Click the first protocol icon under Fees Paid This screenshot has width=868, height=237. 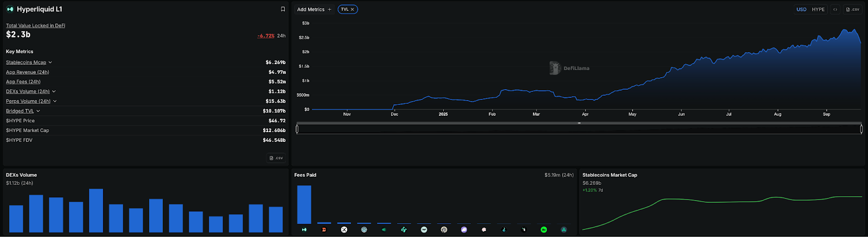coord(304,230)
